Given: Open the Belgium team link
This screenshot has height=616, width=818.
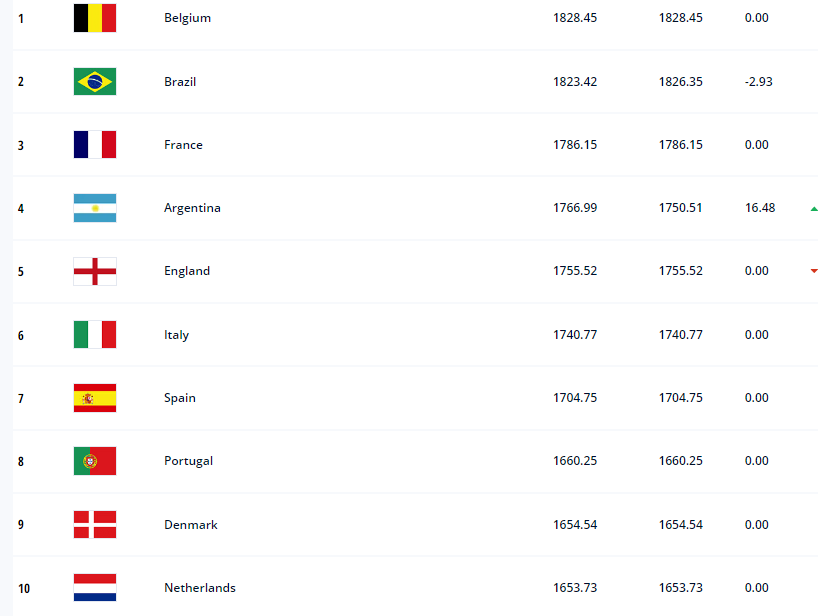Looking at the screenshot, I should (x=187, y=18).
